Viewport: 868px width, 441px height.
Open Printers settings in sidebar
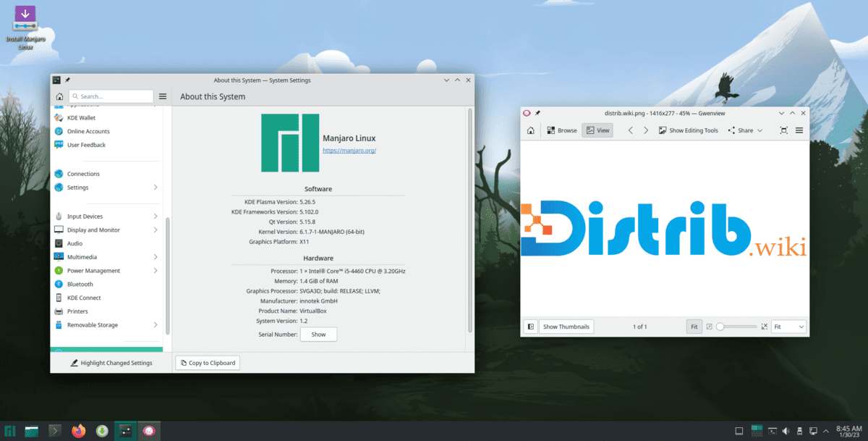click(77, 311)
